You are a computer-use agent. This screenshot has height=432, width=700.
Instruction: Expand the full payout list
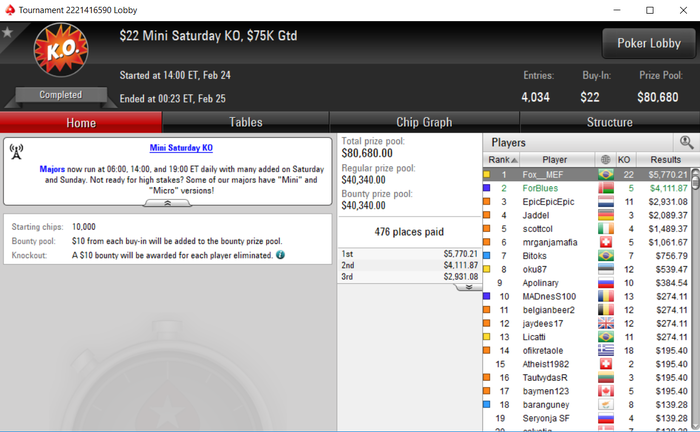(468, 287)
